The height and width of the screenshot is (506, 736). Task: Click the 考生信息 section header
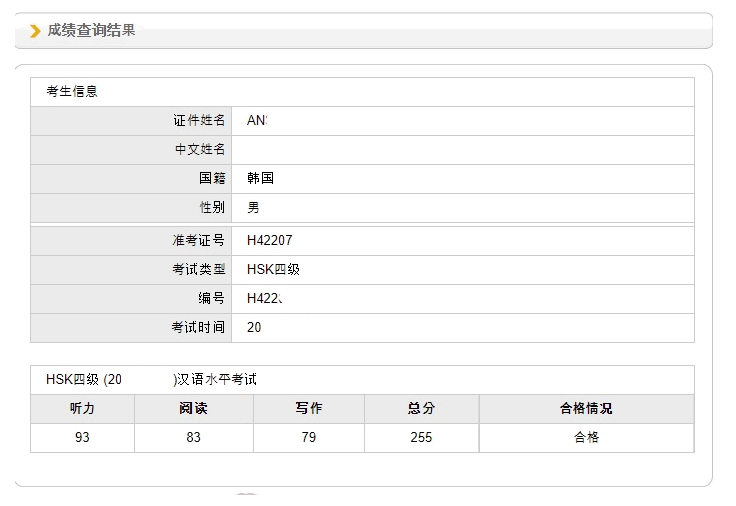pos(72,91)
